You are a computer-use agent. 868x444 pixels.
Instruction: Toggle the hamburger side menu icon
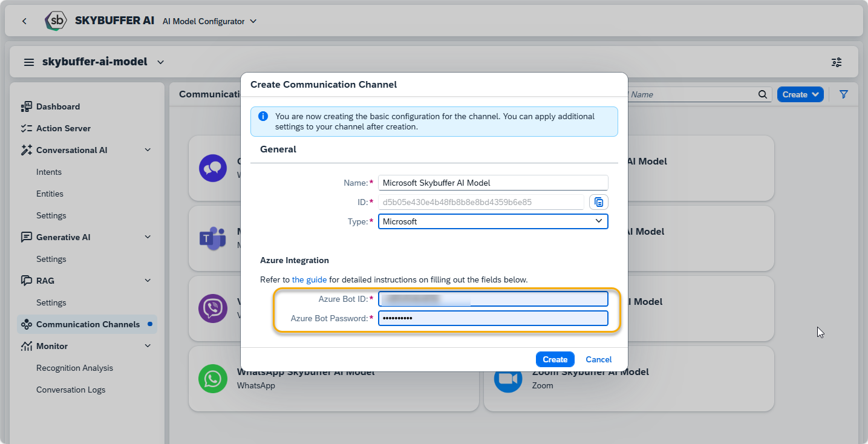[29, 62]
